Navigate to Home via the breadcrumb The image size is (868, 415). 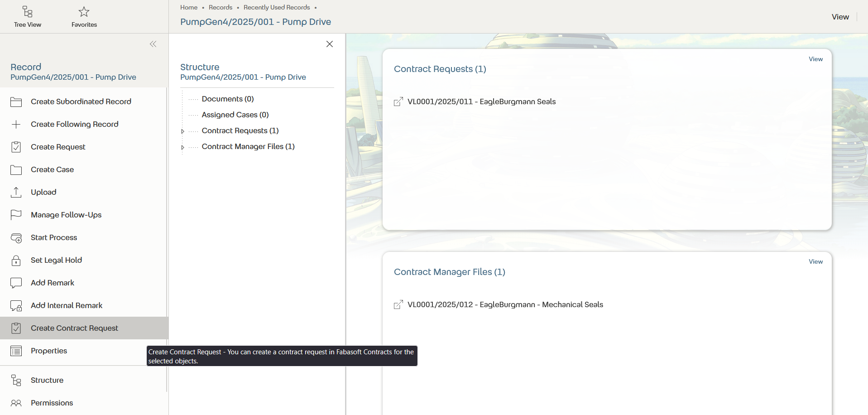pyautogui.click(x=188, y=7)
